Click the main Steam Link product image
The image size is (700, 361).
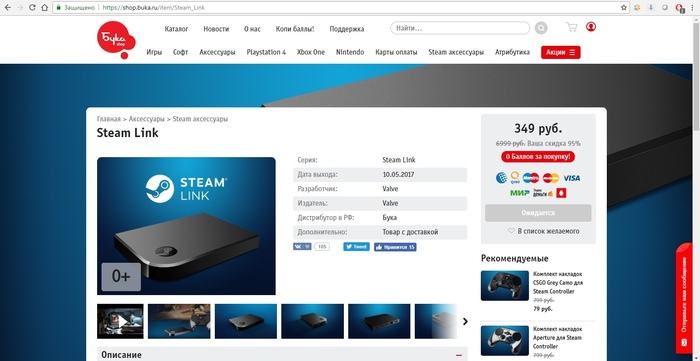186,226
